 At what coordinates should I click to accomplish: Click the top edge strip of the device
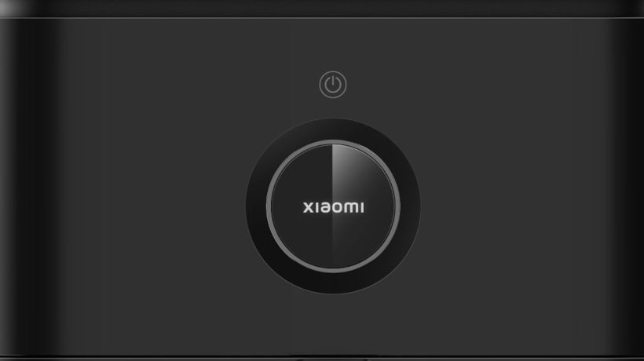click(322, 8)
